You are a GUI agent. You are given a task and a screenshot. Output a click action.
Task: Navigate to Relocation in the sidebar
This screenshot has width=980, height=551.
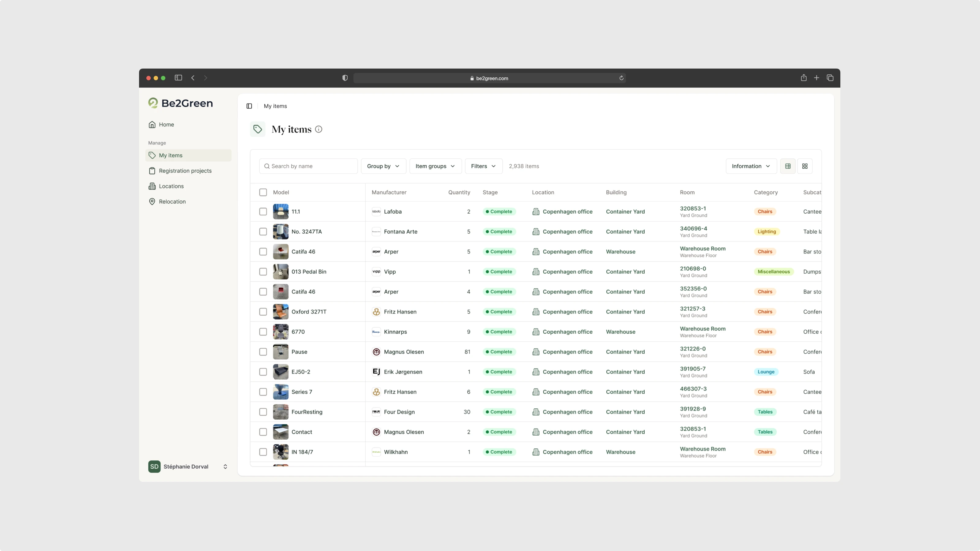pyautogui.click(x=172, y=201)
